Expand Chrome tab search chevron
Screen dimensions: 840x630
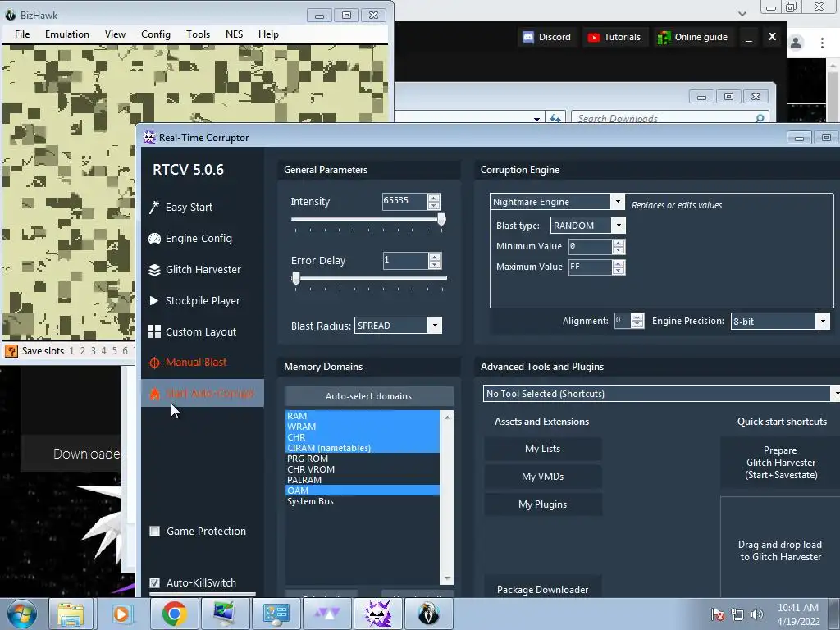click(x=742, y=13)
